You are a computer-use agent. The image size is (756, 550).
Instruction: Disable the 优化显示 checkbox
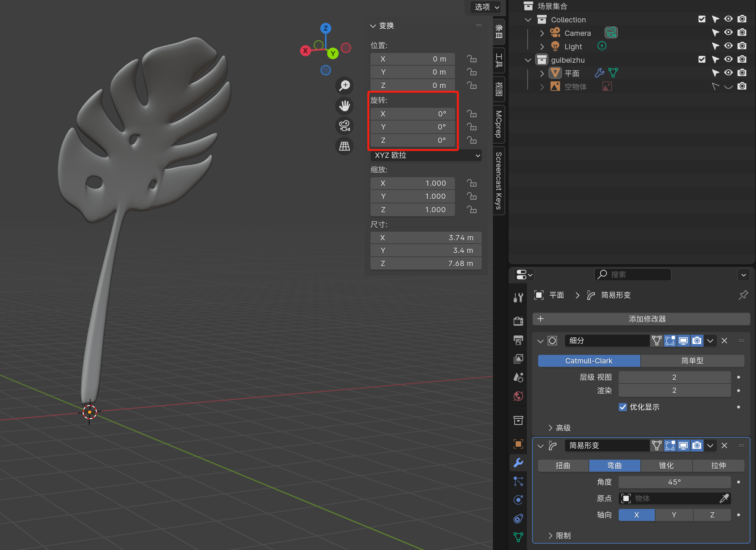pos(622,407)
